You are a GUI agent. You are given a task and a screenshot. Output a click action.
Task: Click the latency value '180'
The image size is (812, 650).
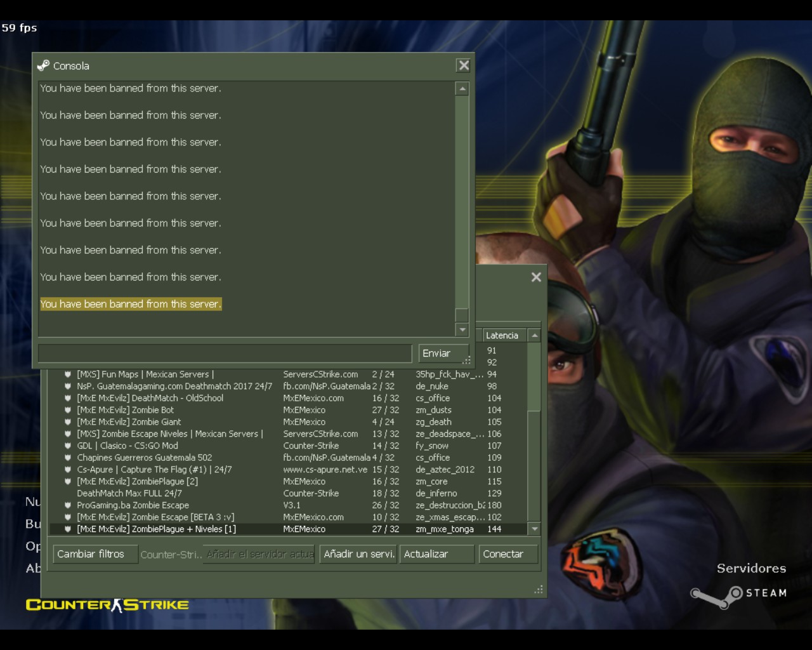click(494, 505)
